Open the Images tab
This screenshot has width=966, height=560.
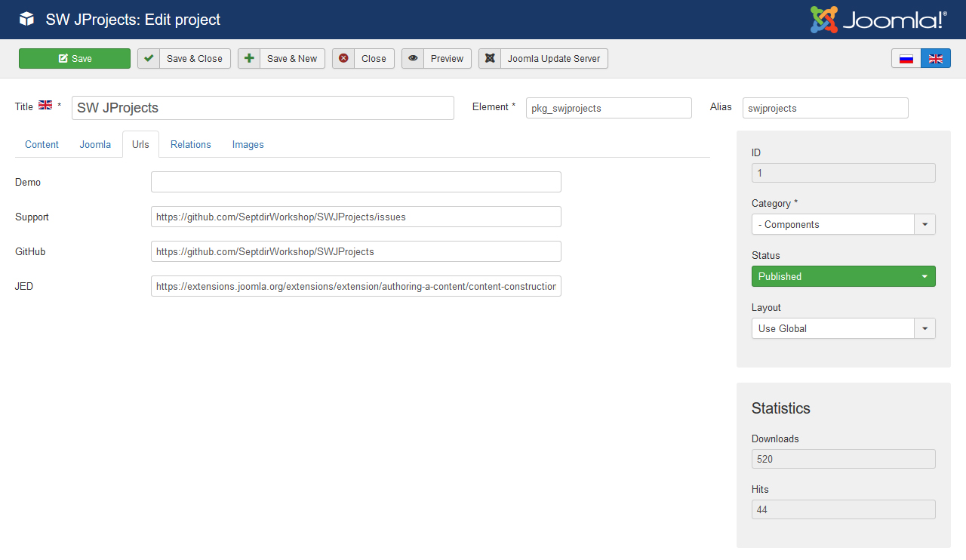point(248,144)
